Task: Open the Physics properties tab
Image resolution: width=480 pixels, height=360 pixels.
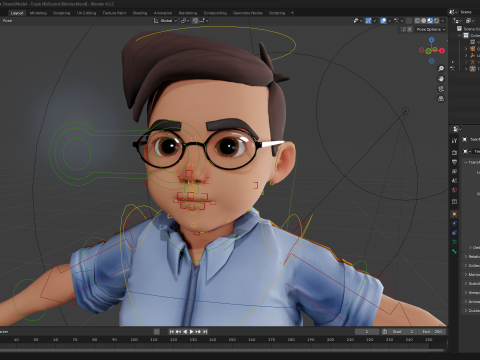Action: coord(454,223)
